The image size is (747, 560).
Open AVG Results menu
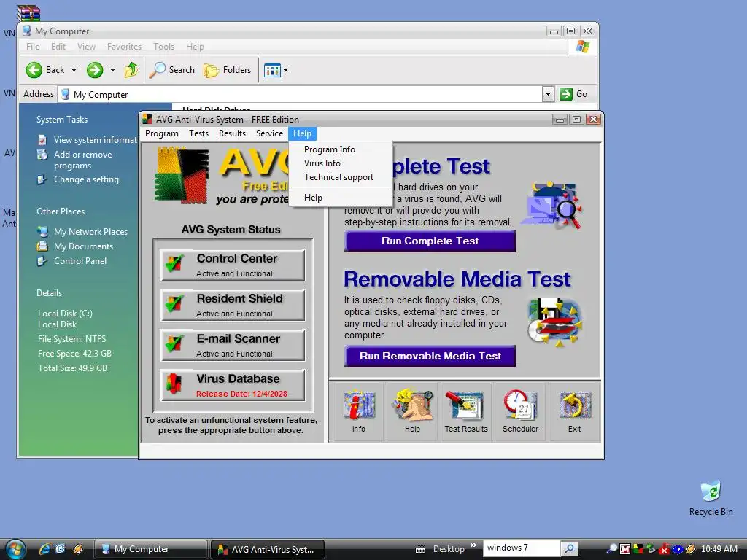[232, 134]
